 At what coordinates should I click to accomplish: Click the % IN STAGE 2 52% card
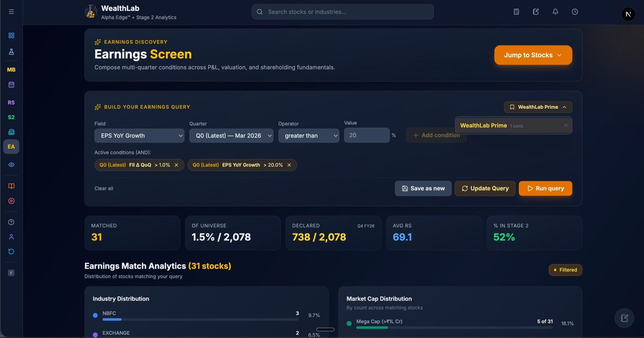click(x=534, y=233)
